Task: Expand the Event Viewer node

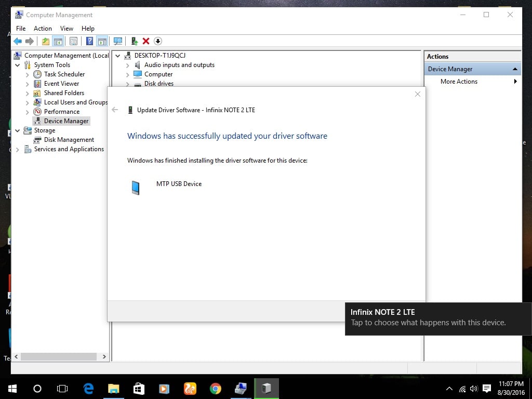Action: (x=28, y=84)
